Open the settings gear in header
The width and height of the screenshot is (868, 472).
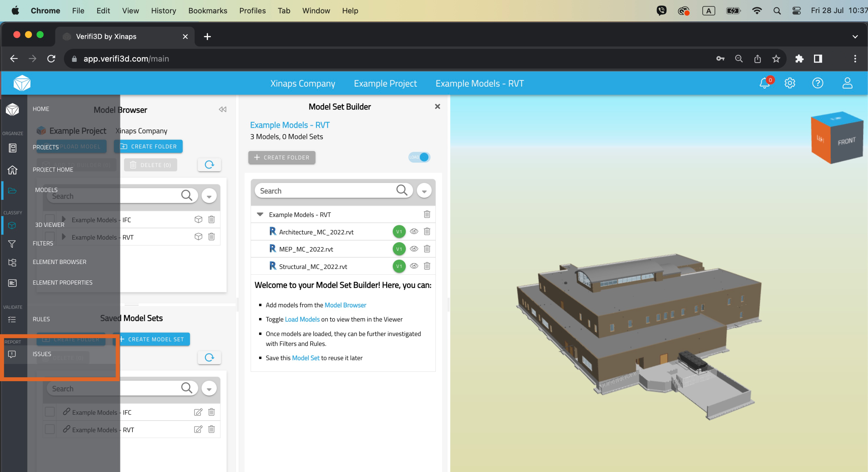coord(790,83)
